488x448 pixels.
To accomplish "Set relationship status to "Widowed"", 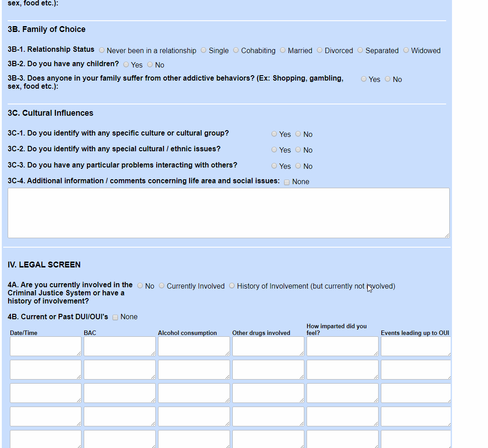I will pos(406,50).
